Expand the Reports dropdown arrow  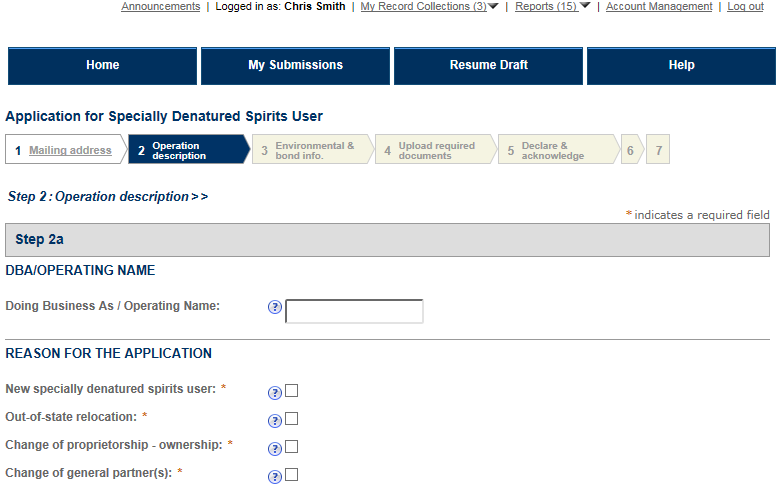pyautogui.click(x=585, y=6)
